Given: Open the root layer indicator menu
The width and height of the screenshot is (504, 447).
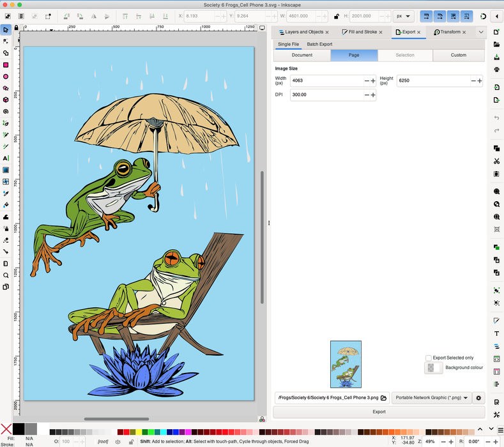Looking at the screenshot, I should coord(103,441).
